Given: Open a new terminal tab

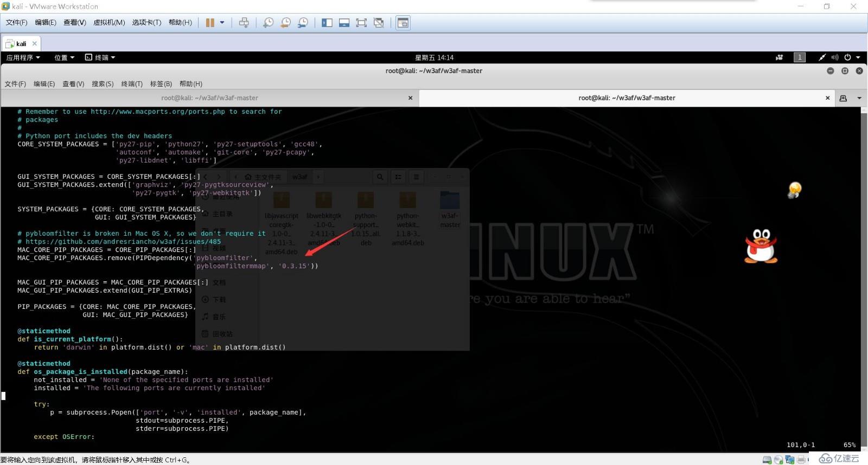Looking at the screenshot, I should (x=843, y=98).
